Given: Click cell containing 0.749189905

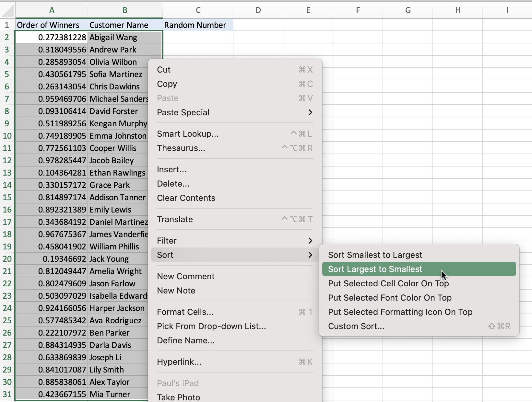Looking at the screenshot, I should pos(52,136).
